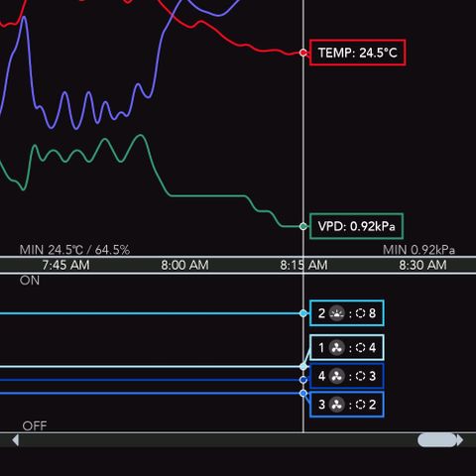
Task: Click the level dial icon for port 1
Action: point(360,347)
